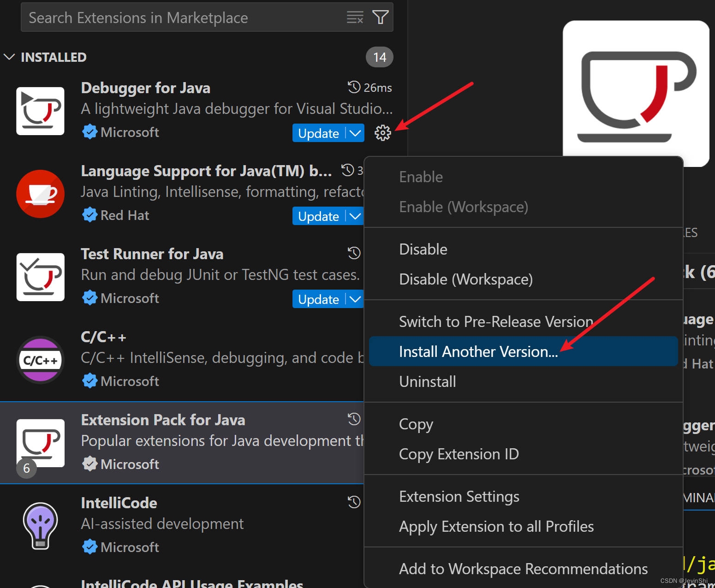Click the greyed Enable (Workspace) entry

click(x=523, y=207)
